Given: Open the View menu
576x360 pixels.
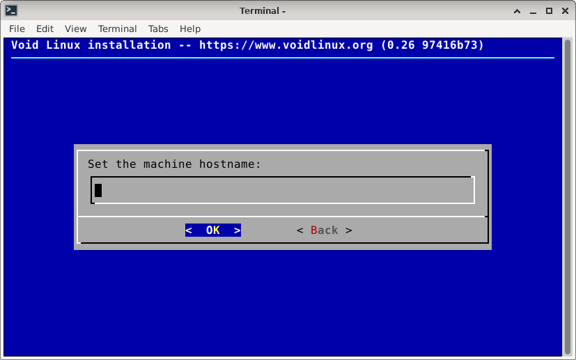Looking at the screenshot, I should point(76,29).
